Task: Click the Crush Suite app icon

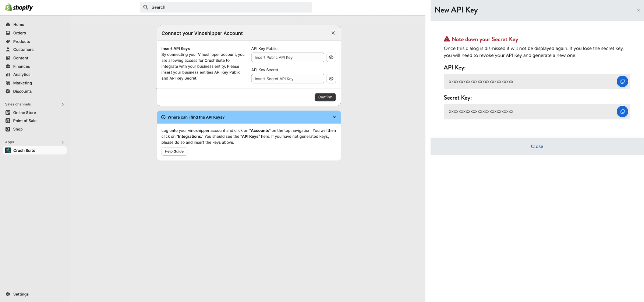Action: point(8,151)
